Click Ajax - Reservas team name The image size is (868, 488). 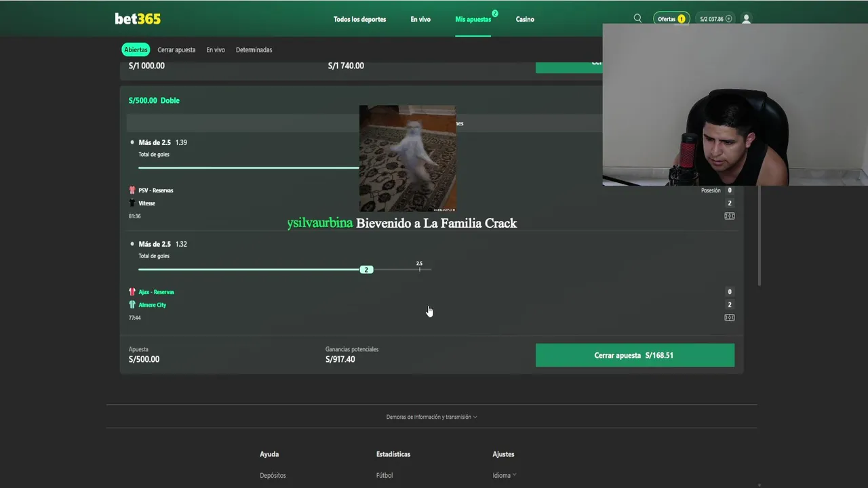pos(157,292)
